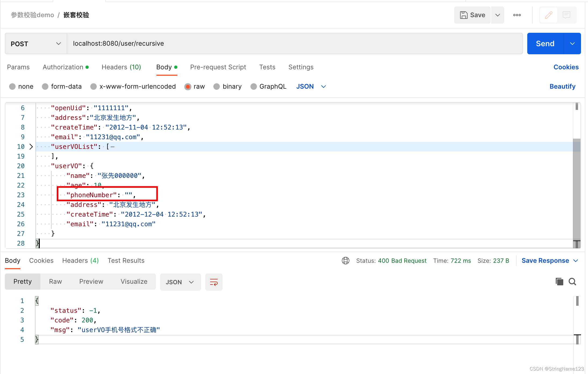Click the Beautify link
Image resolution: width=588 pixels, height=374 pixels.
[562, 86]
